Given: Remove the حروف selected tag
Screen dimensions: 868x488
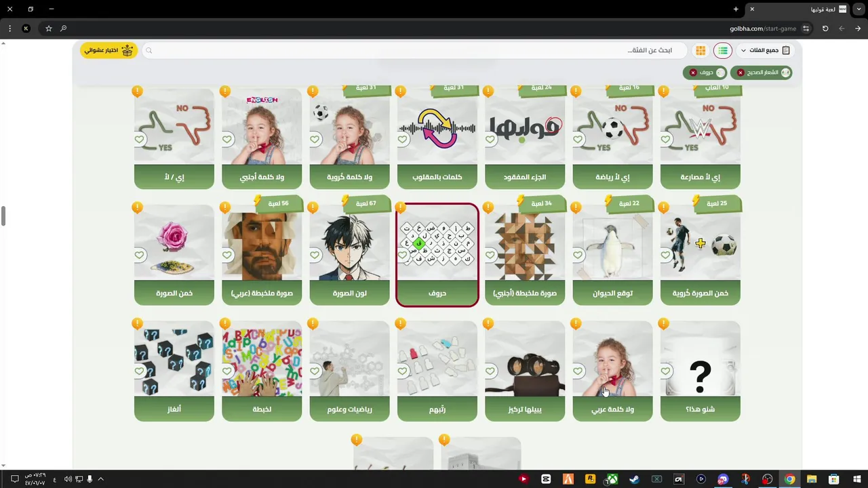Looking at the screenshot, I should pyautogui.click(x=693, y=73).
